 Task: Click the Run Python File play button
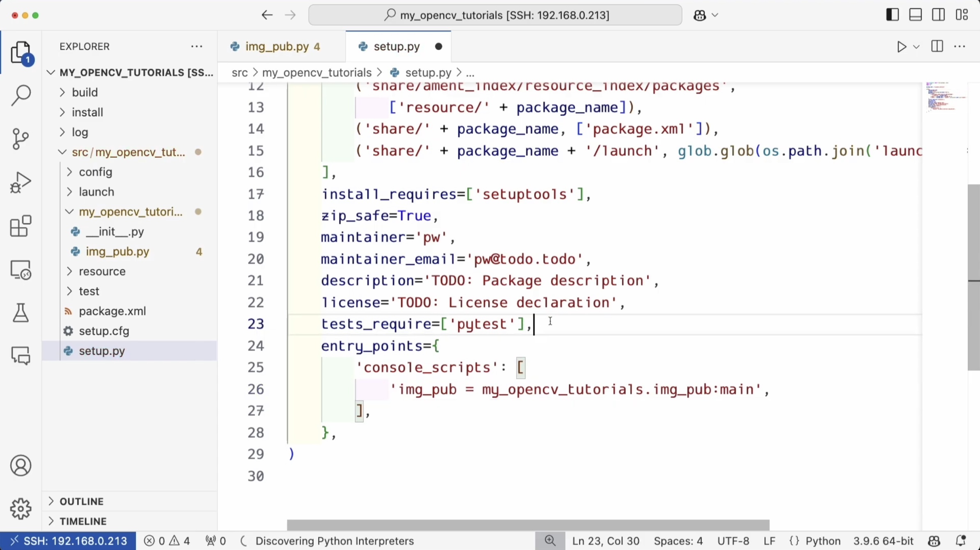[x=901, y=47]
